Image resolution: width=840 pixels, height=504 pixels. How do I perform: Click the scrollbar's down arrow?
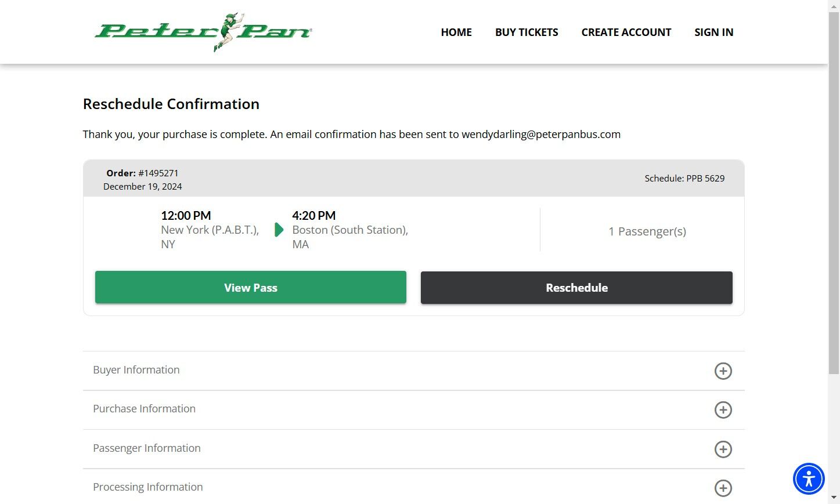834,498
